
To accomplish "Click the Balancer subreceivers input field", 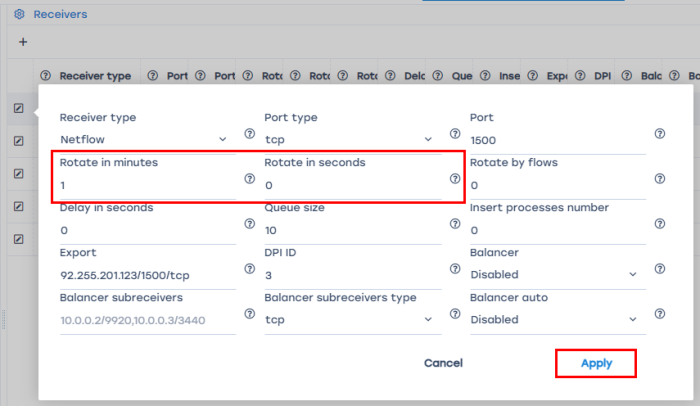I will pyautogui.click(x=146, y=320).
